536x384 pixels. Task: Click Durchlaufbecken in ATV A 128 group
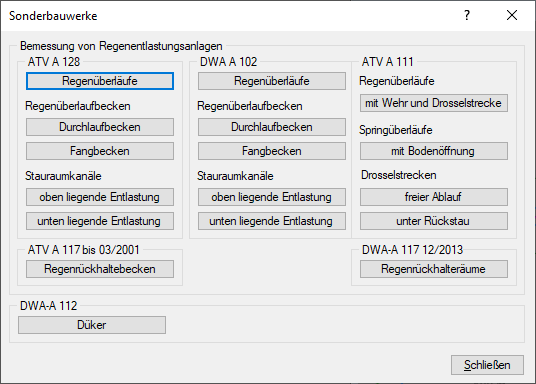[100, 127]
